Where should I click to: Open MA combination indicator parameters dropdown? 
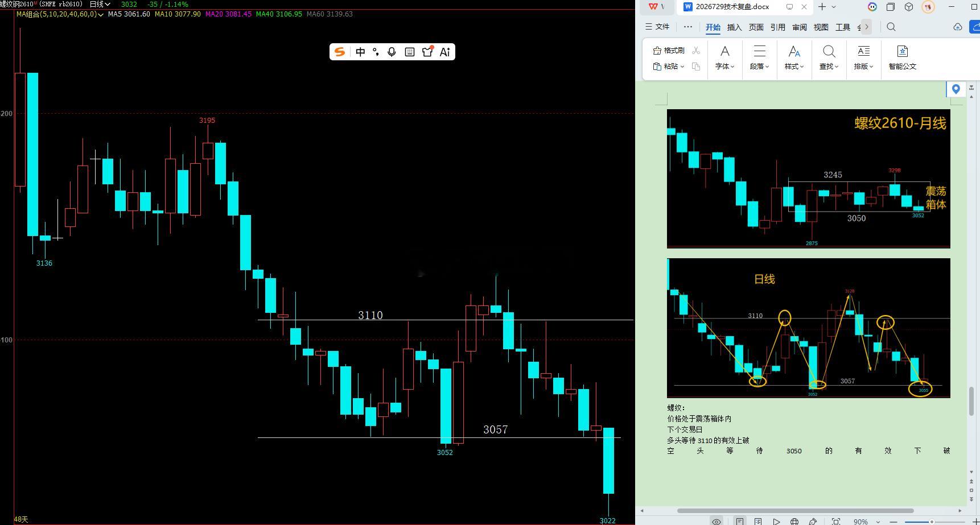coord(60,14)
